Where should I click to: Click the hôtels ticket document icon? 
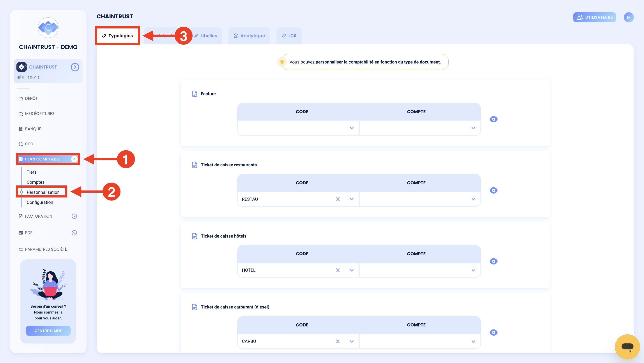coord(195,236)
